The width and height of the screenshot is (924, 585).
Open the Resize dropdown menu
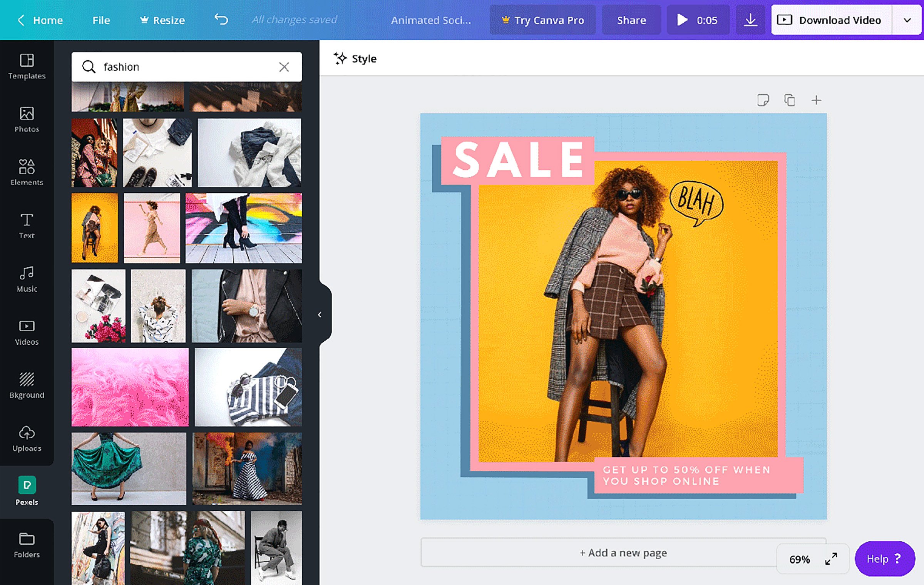coord(164,20)
